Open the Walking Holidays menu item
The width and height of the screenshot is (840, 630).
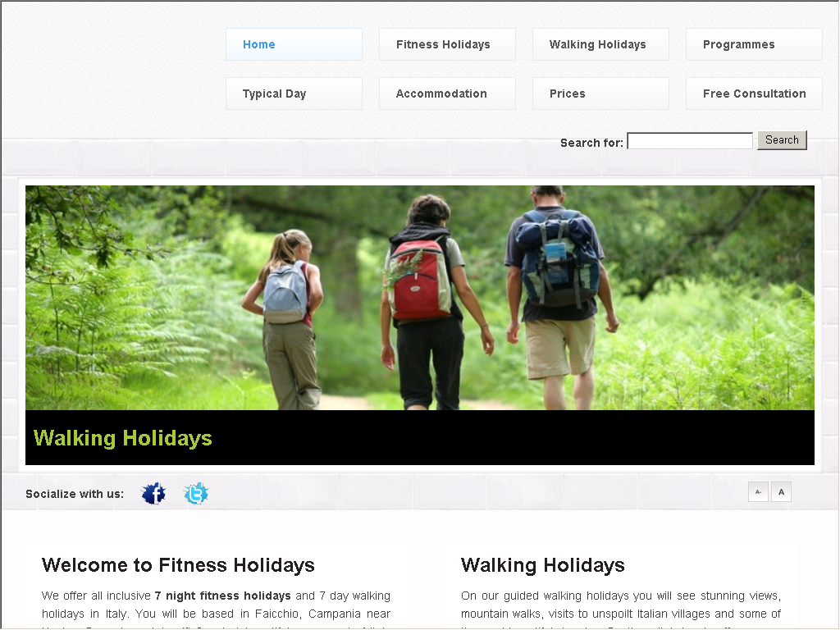pos(600,44)
